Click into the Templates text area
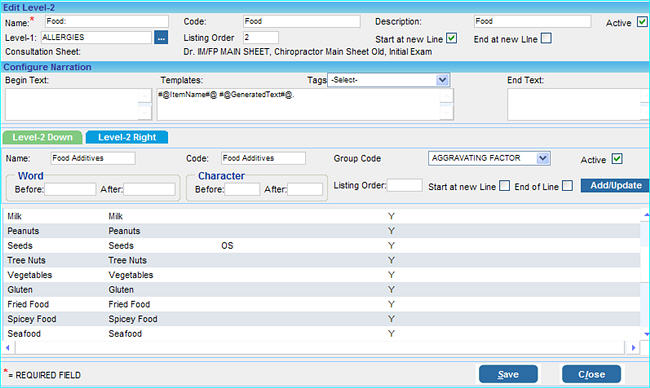The width and height of the screenshot is (650, 388). click(x=305, y=104)
